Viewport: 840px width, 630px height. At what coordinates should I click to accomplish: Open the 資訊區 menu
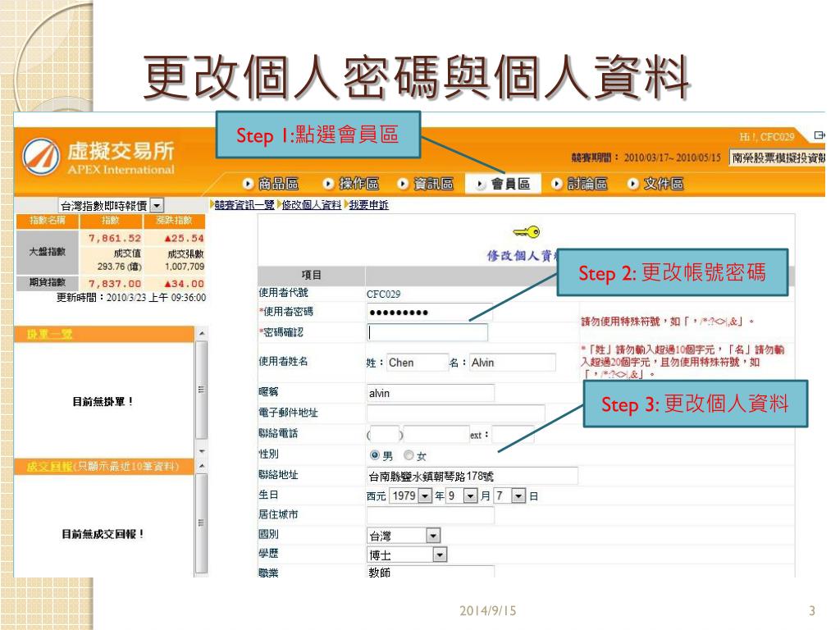coord(433,184)
